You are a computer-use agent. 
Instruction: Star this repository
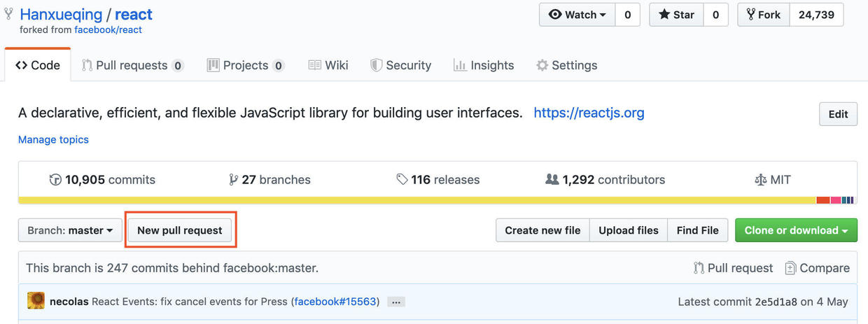click(676, 15)
